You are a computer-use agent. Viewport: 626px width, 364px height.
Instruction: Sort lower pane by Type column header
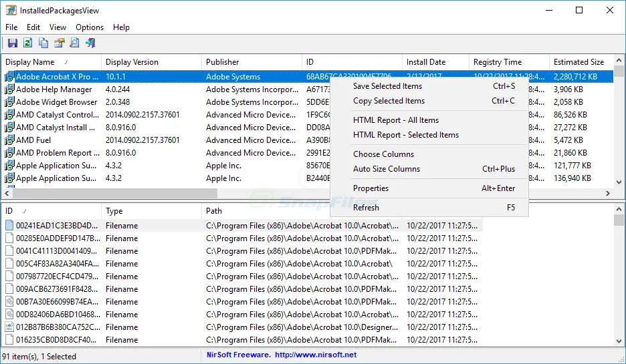[151, 211]
